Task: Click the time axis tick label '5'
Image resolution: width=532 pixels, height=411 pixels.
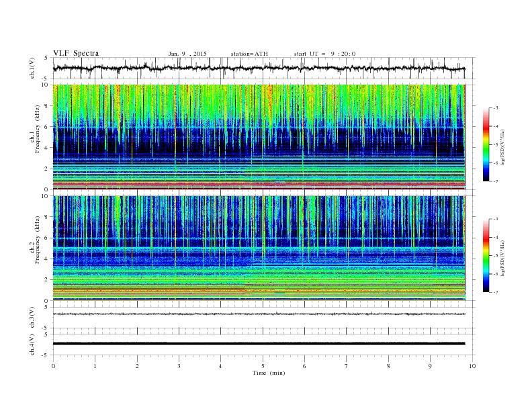Action: [x=263, y=366]
